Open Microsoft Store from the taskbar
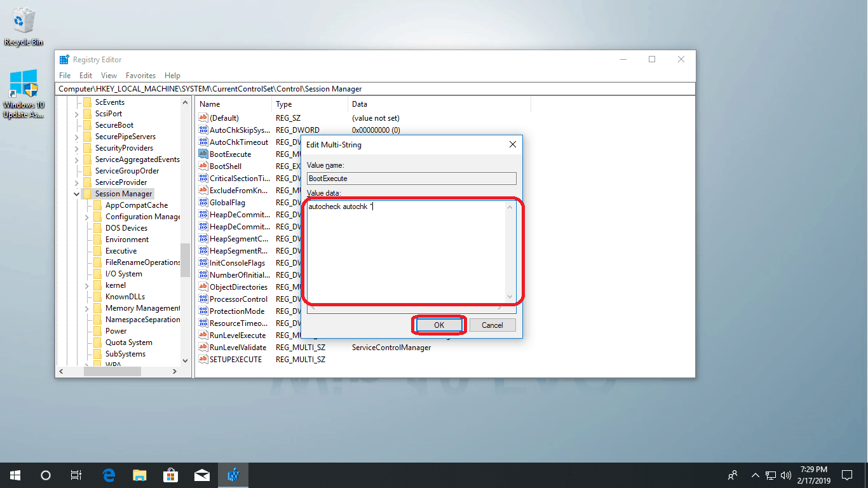868x488 pixels. [171, 475]
